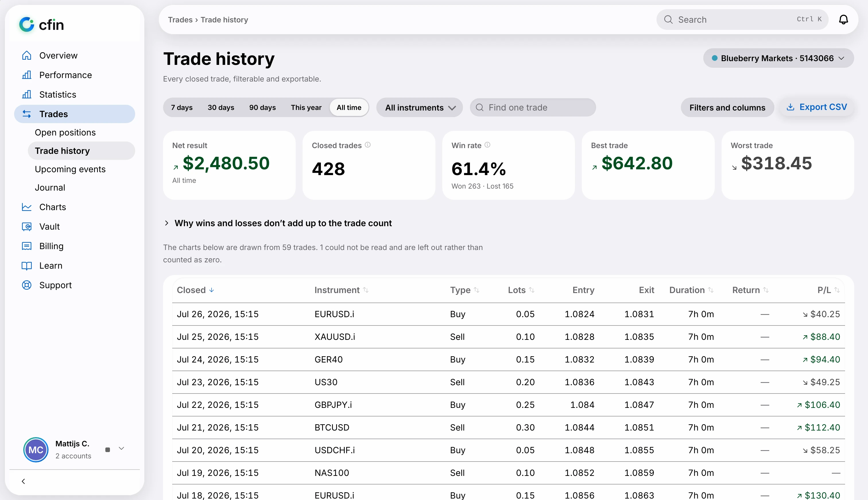Click the BTCUSD instrument cell

point(332,428)
